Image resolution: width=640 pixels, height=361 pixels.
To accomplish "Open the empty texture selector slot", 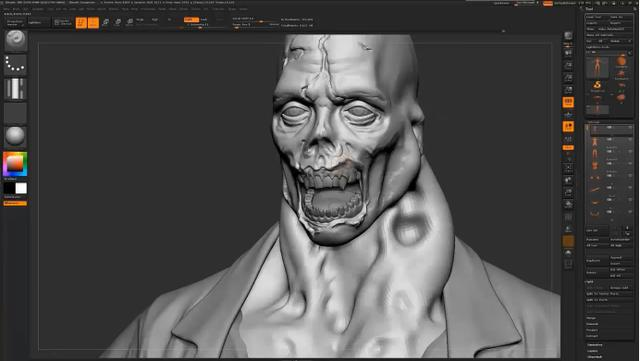I will tap(16, 113).
